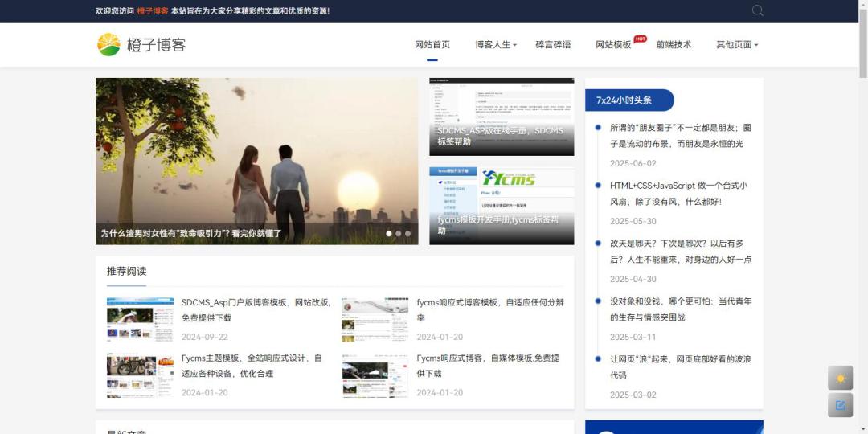The height and width of the screenshot is (434, 868).
Task: Select the first carousel dot indicator
Action: point(389,234)
